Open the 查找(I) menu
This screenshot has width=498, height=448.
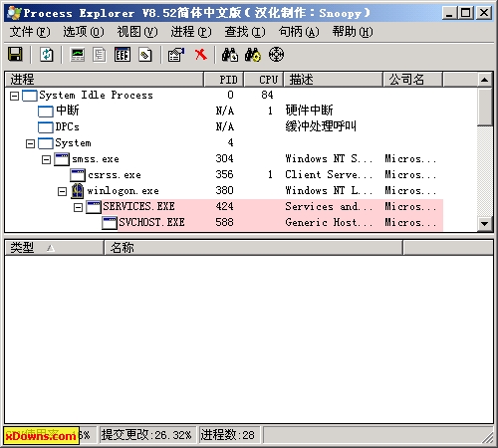[245, 32]
